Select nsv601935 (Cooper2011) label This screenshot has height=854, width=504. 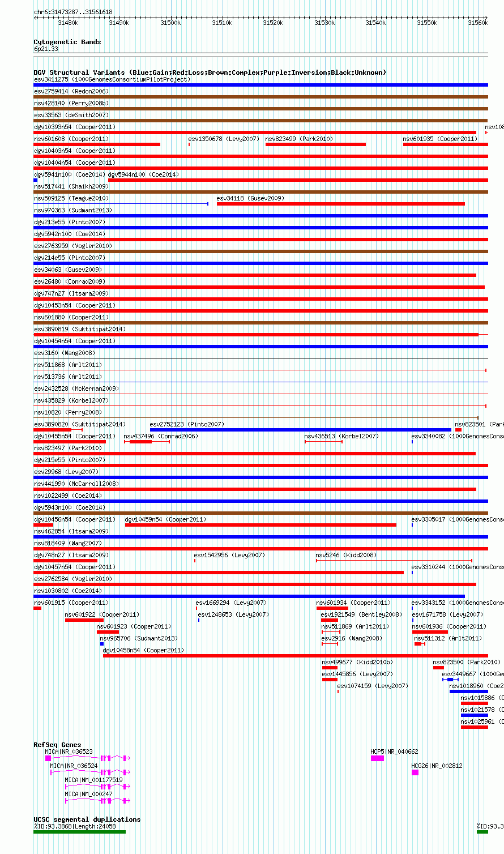pos(441,139)
